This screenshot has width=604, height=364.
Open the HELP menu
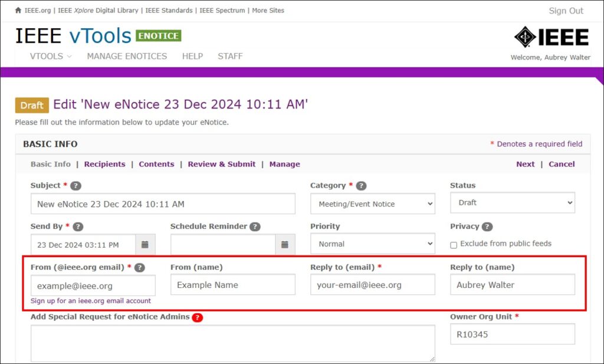[193, 56]
